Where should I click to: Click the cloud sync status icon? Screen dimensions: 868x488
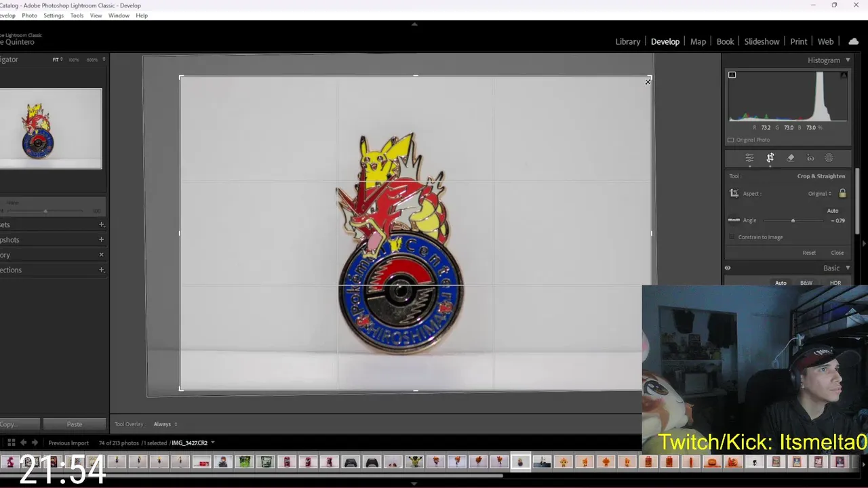pyautogui.click(x=853, y=41)
